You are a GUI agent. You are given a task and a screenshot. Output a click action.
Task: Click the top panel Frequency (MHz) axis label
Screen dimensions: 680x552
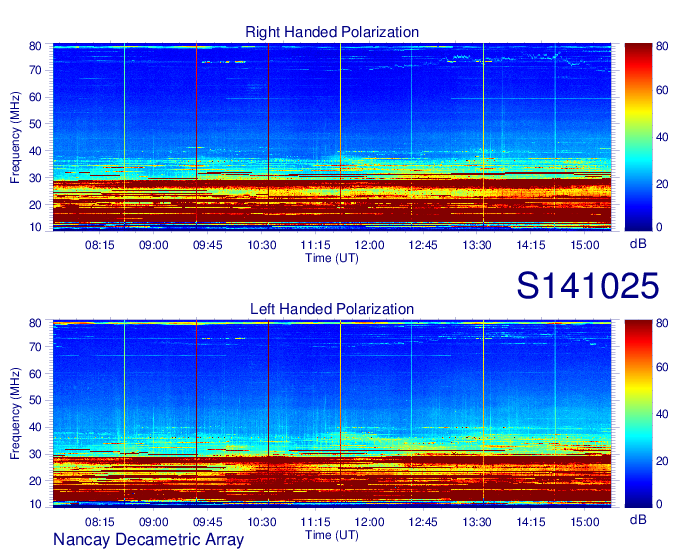click(x=15, y=137)
